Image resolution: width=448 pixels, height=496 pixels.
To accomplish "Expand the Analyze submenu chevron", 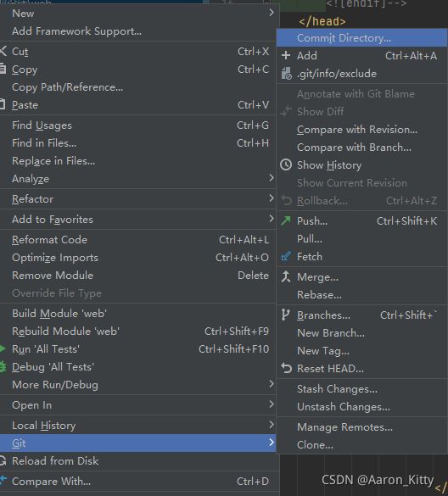I will coord(271,178).
